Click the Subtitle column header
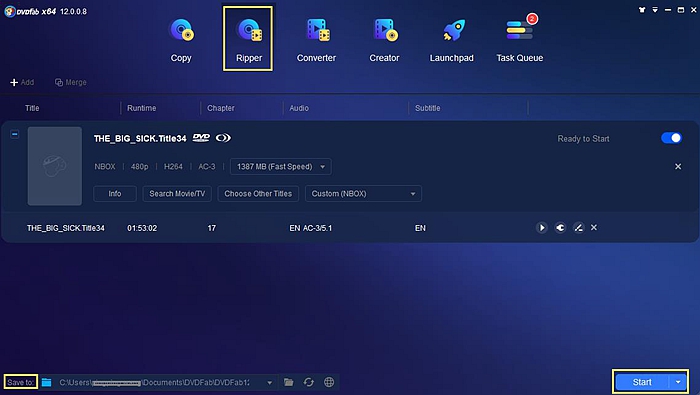The height and width of the screenshot is (395, 700). point(427,108)
